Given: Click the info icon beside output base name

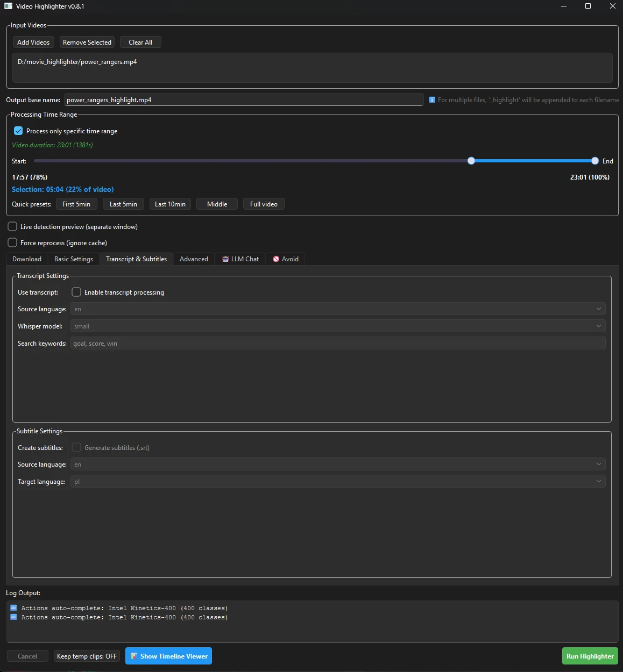Looking at the screenshot, I should point(431,100).
